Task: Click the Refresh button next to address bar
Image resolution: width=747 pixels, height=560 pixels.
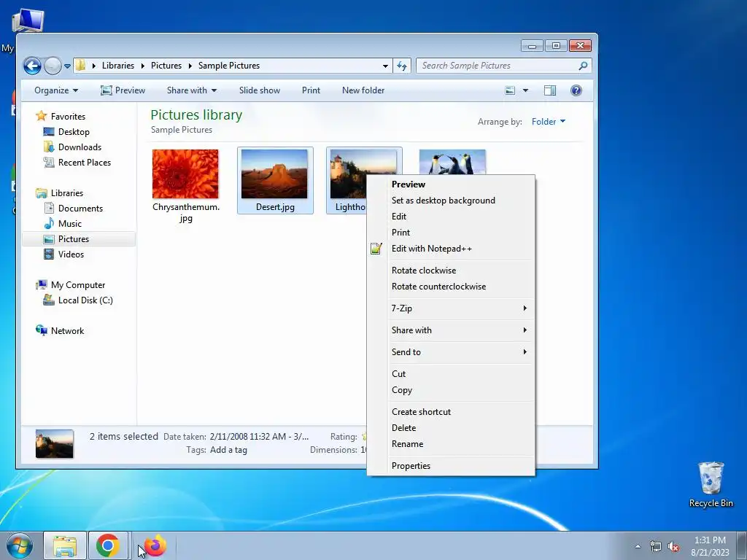Action: point(402,66)
